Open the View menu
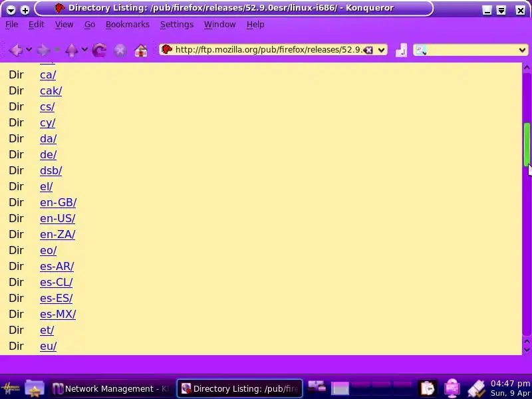The height and width of the screenshot is (399, 532). pos(64,25)
